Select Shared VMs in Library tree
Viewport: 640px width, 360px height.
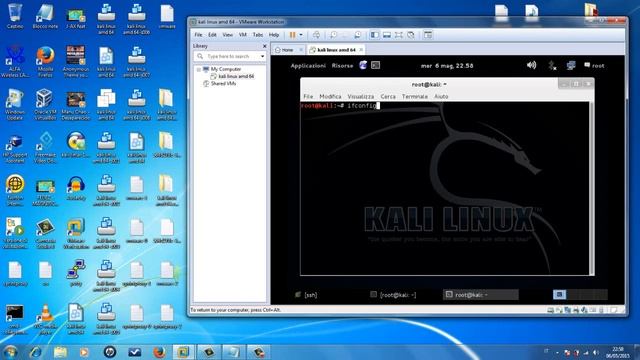pos(223,84)
